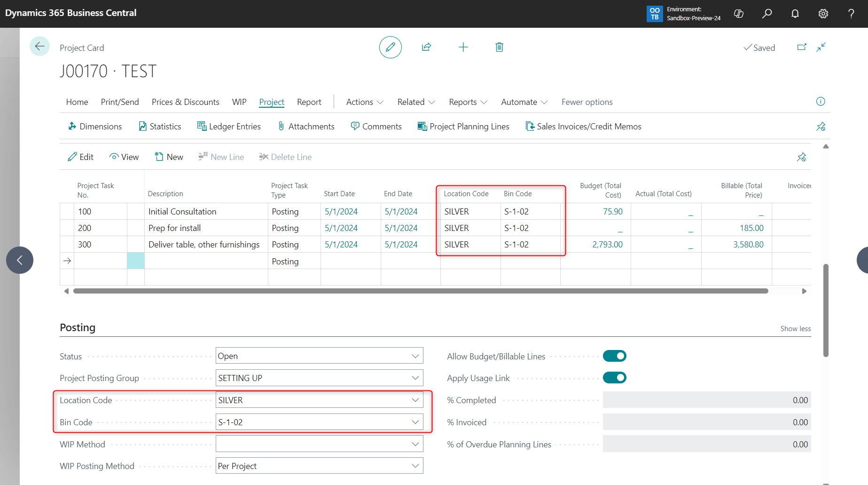
Task: Open Project Planning Lines
Action: 463,127
